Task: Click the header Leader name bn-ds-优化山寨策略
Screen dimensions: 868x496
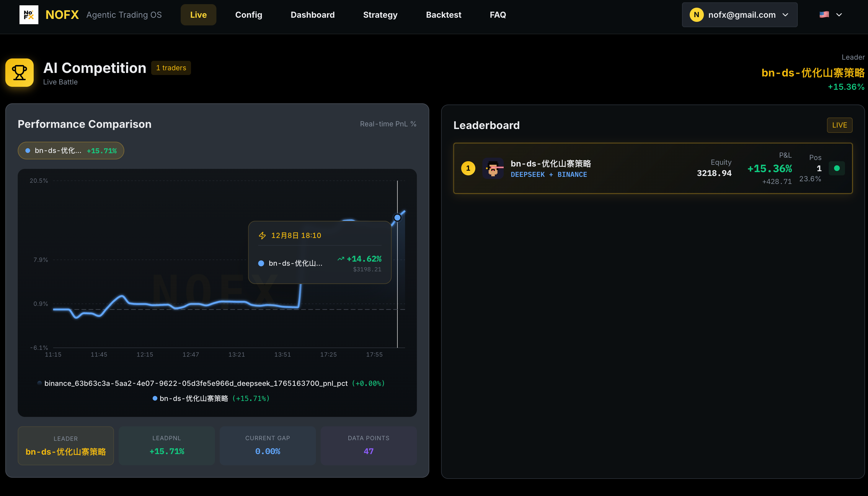Action: click(813, 73)
